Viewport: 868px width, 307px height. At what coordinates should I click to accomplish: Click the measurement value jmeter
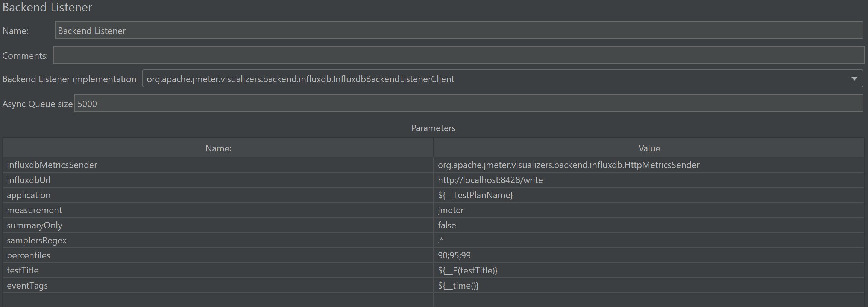click(x=451, y=210)
